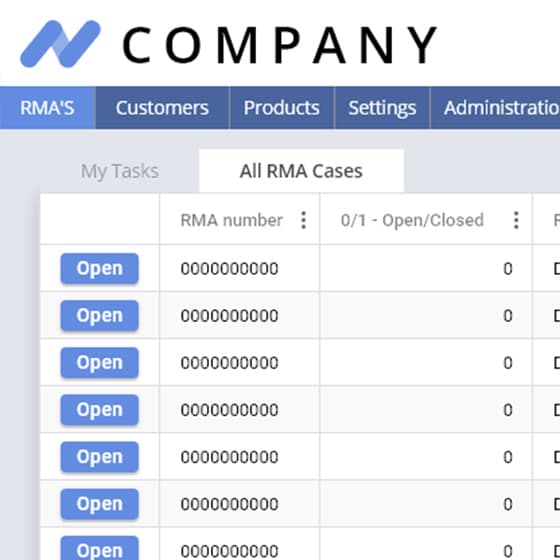The image size is (560, 560).
Task: Click Open button in the second row
Action: (x=100, y=316)
